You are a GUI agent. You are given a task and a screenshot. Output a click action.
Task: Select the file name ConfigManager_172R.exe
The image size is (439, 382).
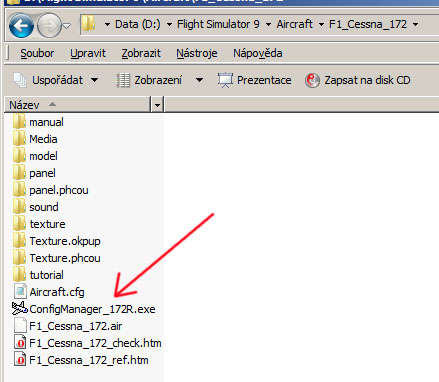92,309
